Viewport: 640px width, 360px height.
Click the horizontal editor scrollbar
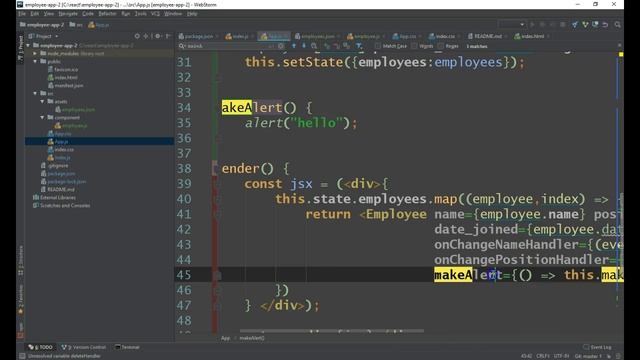332,331
